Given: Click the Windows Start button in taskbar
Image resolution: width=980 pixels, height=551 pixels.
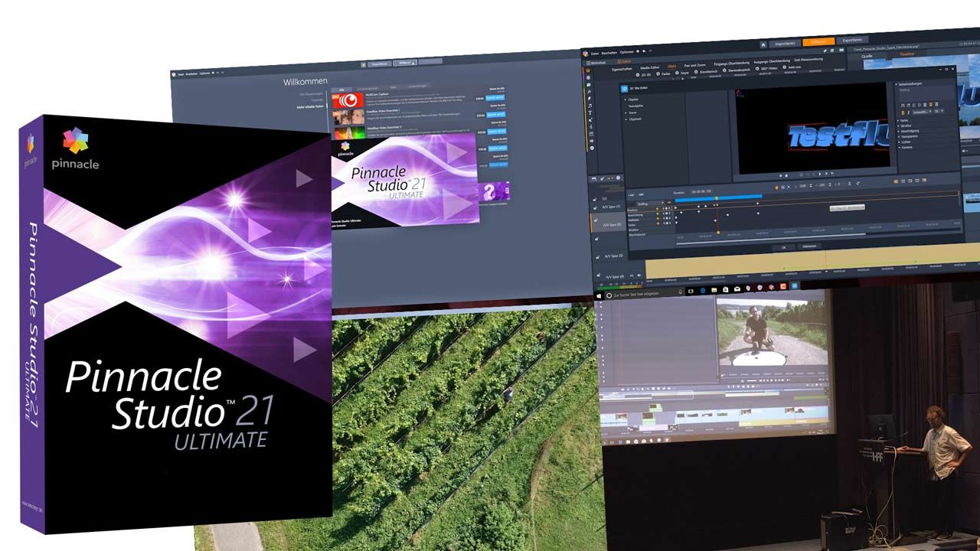Looking at the screenshot, I should tap(599, 294).
